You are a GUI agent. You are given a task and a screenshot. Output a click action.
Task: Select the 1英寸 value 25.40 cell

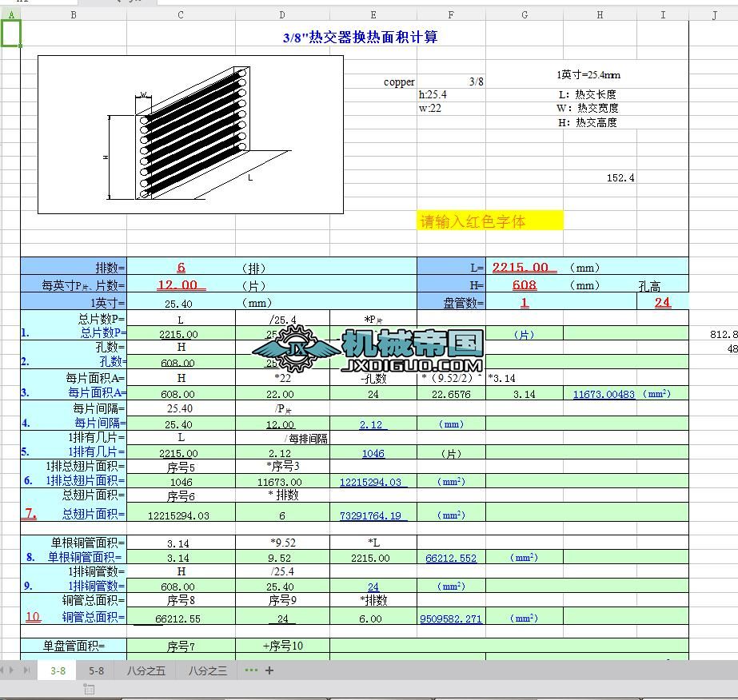(x=181, y=303)
